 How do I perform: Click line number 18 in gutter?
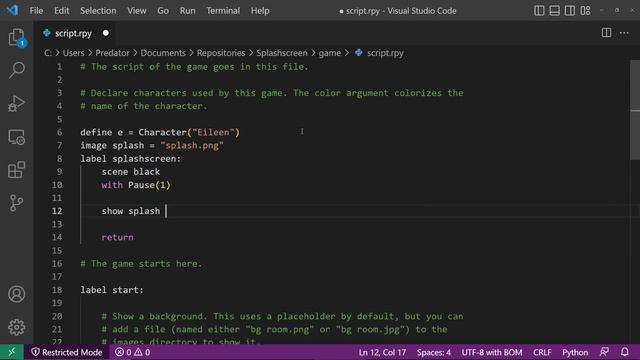[x=57, y=290]
